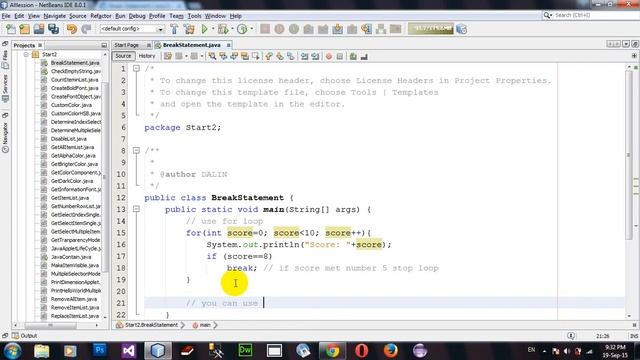Click the Start Macro Recording red icon

click(x=329, y=56)
